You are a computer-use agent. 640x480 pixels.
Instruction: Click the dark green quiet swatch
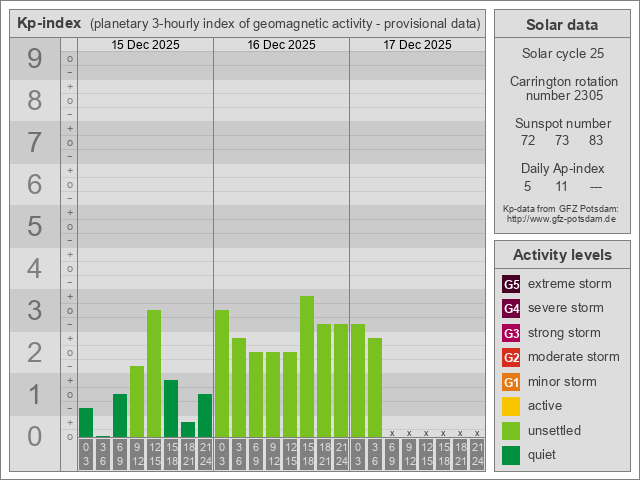pos(511,455)
